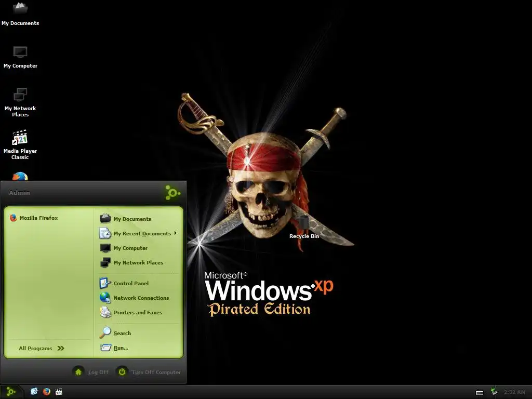The image size is (532, 399).
Task: Click Show Desktop quick launch icon
Action: tap(34, 392)
